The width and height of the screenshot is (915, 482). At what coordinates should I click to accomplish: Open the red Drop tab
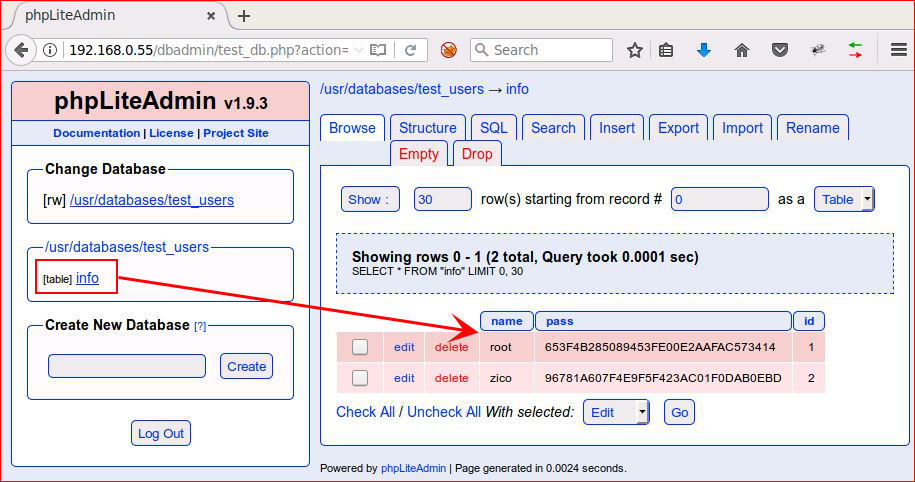tap(477, 154)
